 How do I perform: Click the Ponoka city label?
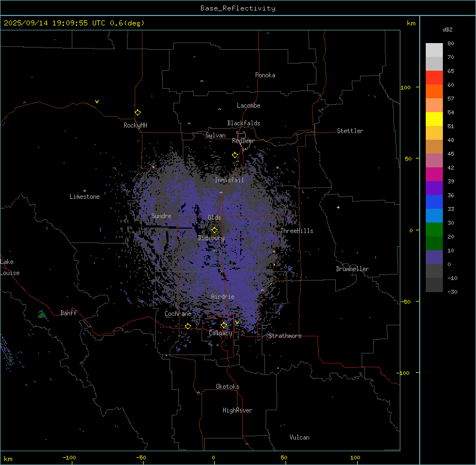click(265, 75)
